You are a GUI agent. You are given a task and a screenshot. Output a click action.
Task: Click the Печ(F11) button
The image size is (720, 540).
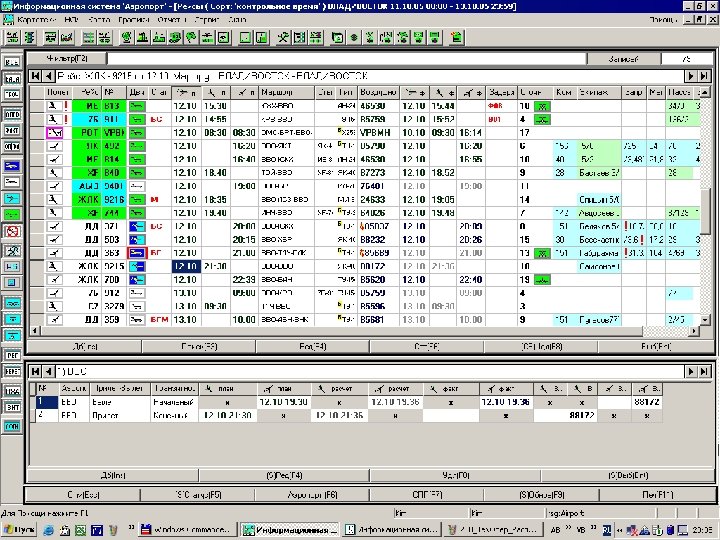pyautogui.click(x=657, y=495)
